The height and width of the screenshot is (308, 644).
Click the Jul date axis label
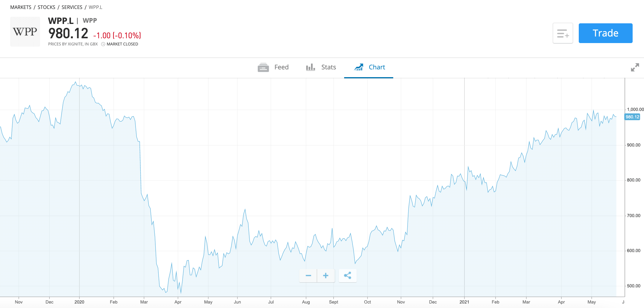click(x=271, y=302)
